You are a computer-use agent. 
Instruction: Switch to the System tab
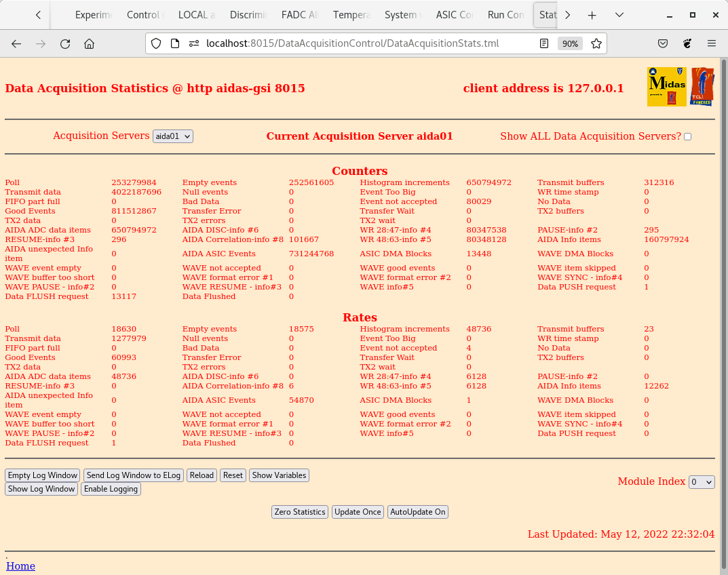point(402,15)
